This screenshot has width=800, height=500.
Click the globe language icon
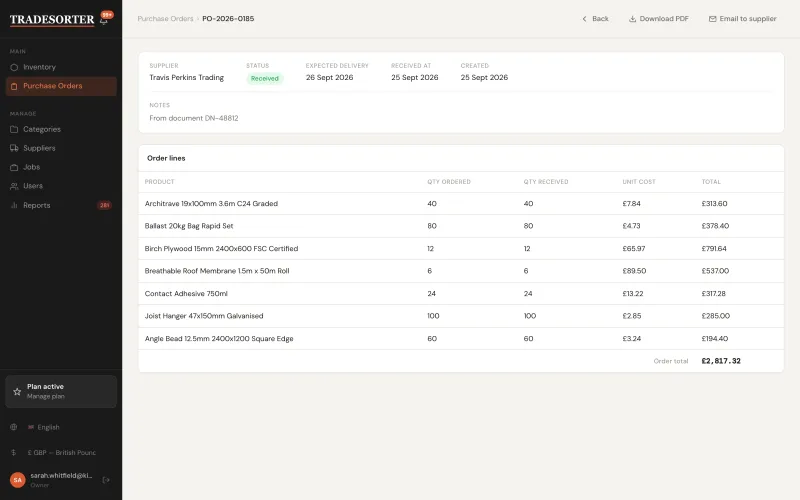(14, 427)
